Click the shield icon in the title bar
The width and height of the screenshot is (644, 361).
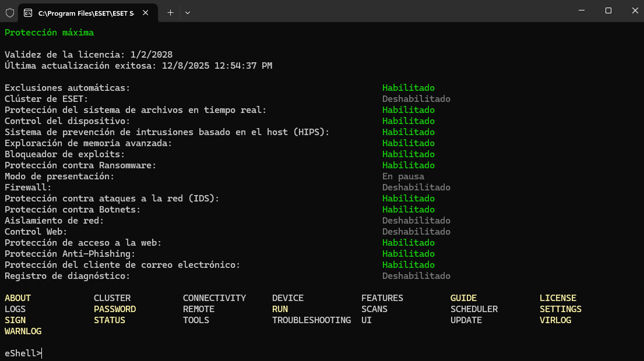click(10, 12)
